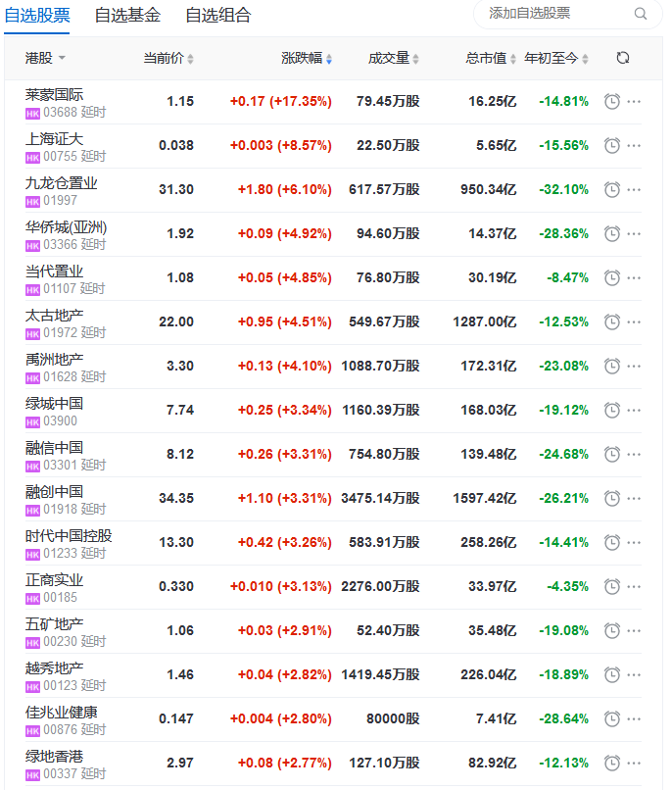Screen dimensions: 672x790
Task: Sort by 年初至今 column
Action: [556, 59]
